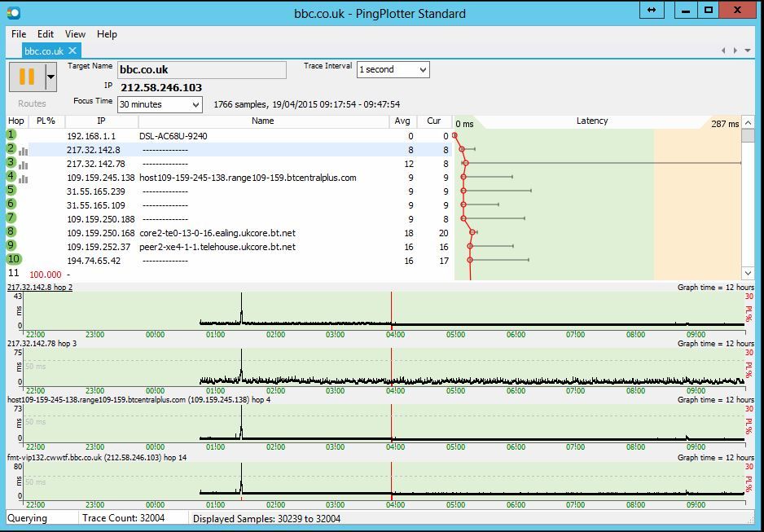Select the btcentralplus.com host name cell
764x532 pixels.
coord(248,178)
